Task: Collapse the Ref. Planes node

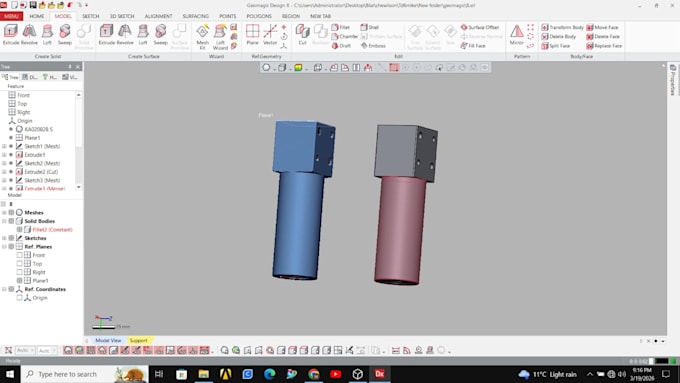Action: pos(4,246)
